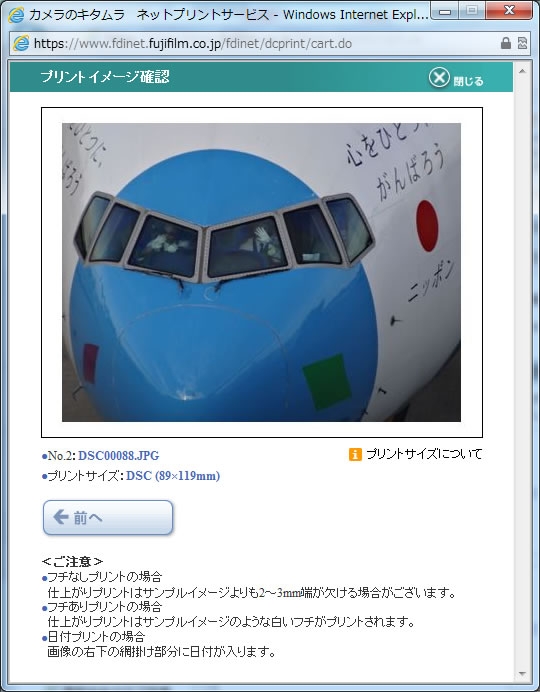
Task: Click the 閉じる text label
Action: [x=469, y=81]
